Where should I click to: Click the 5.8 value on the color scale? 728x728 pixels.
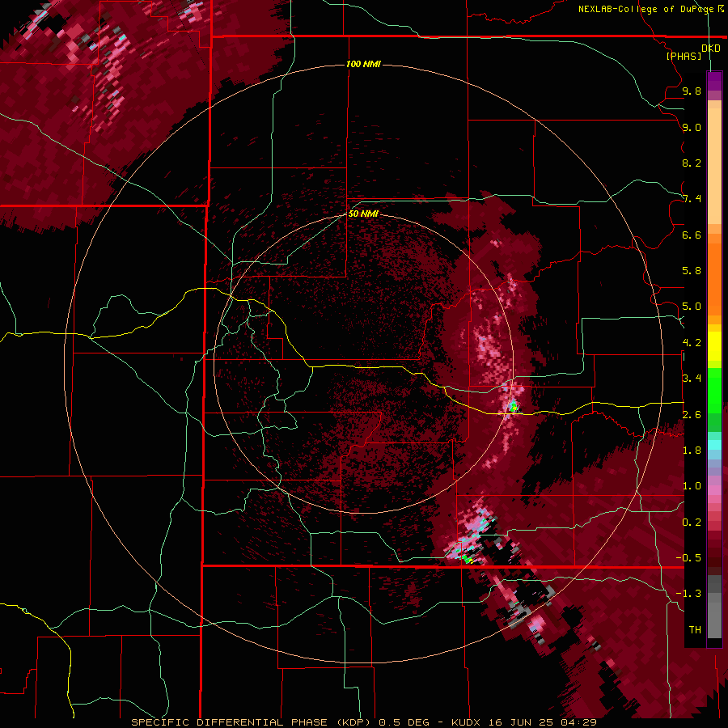point(692,271)
